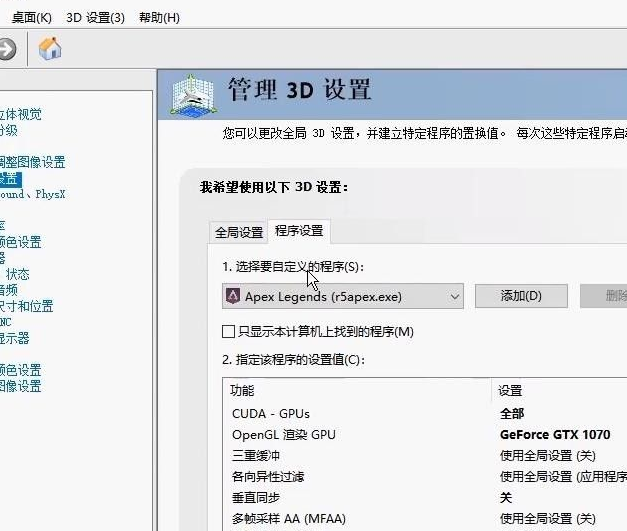Image resolution: width=627 pixels, height=531 pixels.
Task: Click the 管理 3D 设置 header icon
Action: (x=193, y=96)
